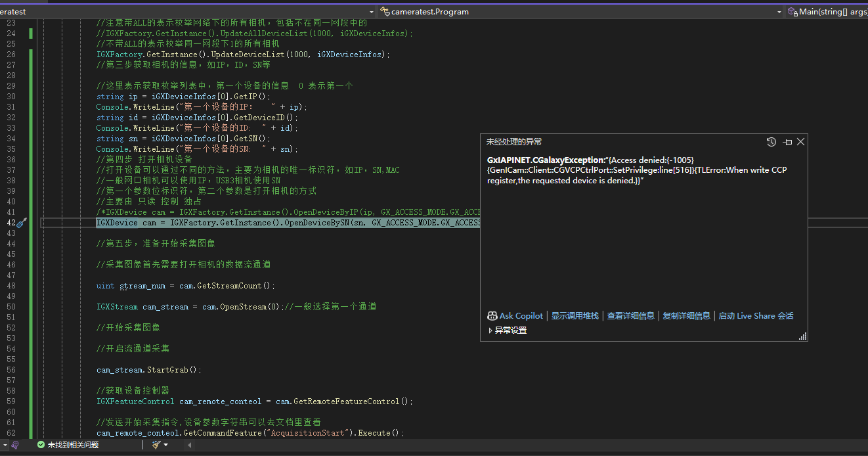Open the code cleanup broom icon
Image resolution: width=868 pixels, height=456 pixels.
pos(156,445)
